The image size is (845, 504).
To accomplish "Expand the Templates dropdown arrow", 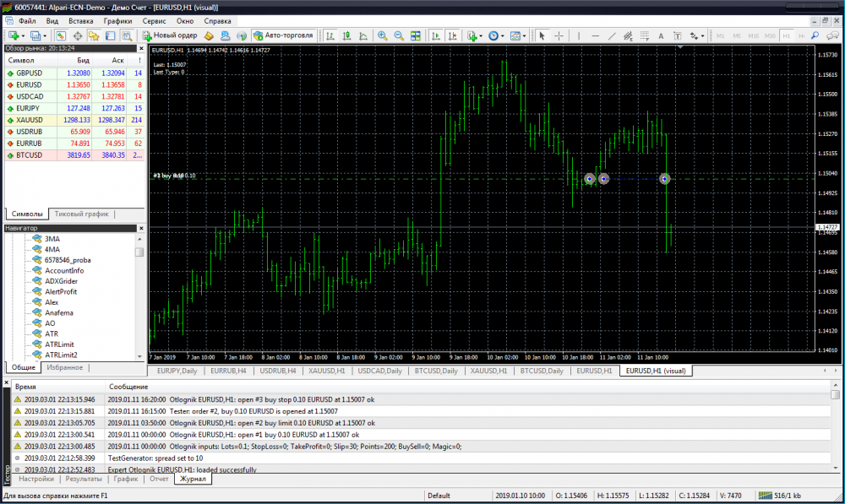I will [x=525, y=36].
